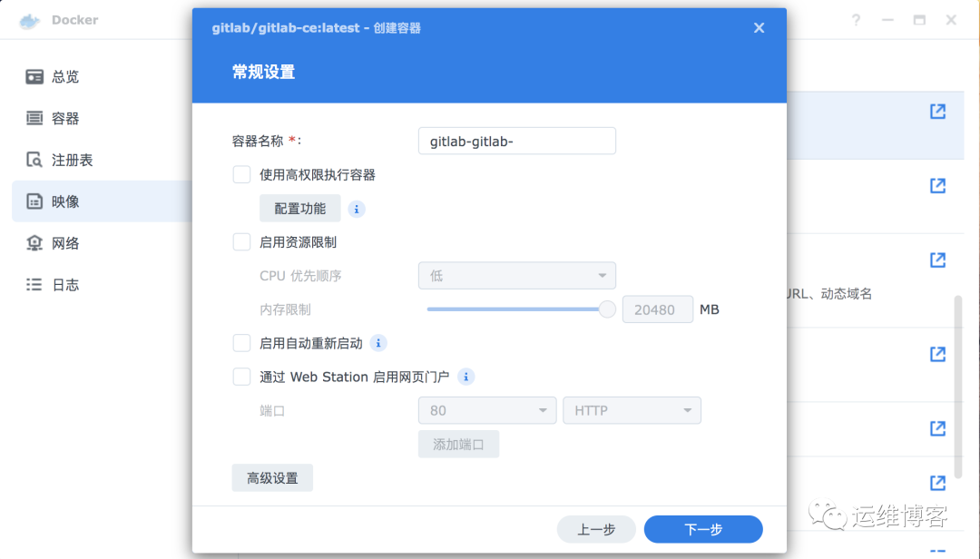Open the Registry (注册表) sidebar item
Image resolution: width=980 pixels, height=559 pixels.
click(100, 160)
